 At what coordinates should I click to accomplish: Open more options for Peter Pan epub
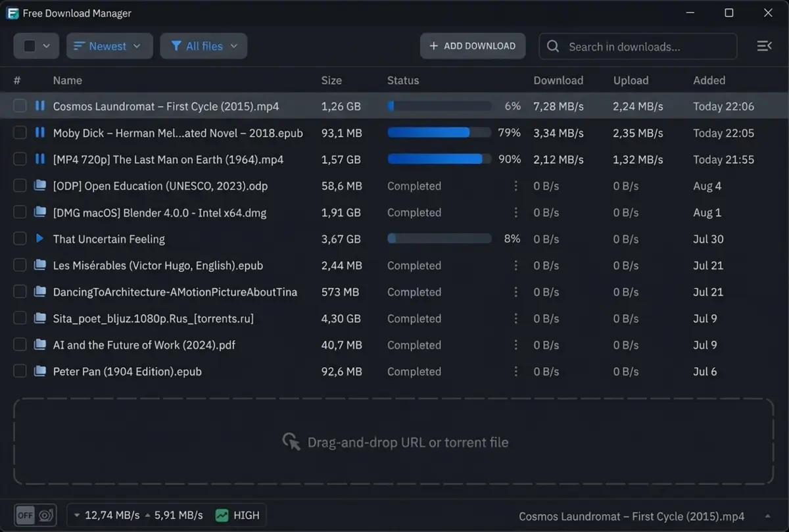tap(516, 372)
